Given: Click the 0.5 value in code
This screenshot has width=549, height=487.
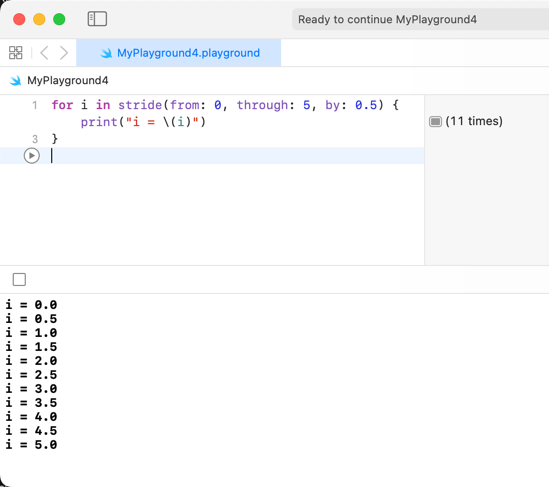Looking at the screenshot, I should point(366,105).
